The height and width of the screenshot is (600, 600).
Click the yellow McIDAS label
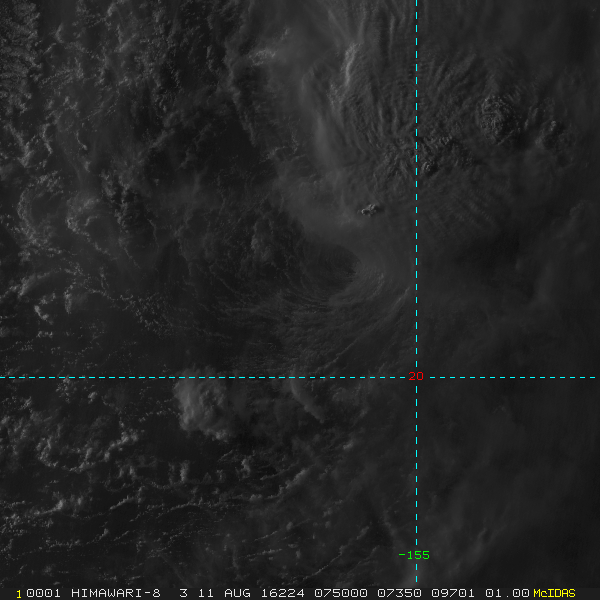coord(554,593)
